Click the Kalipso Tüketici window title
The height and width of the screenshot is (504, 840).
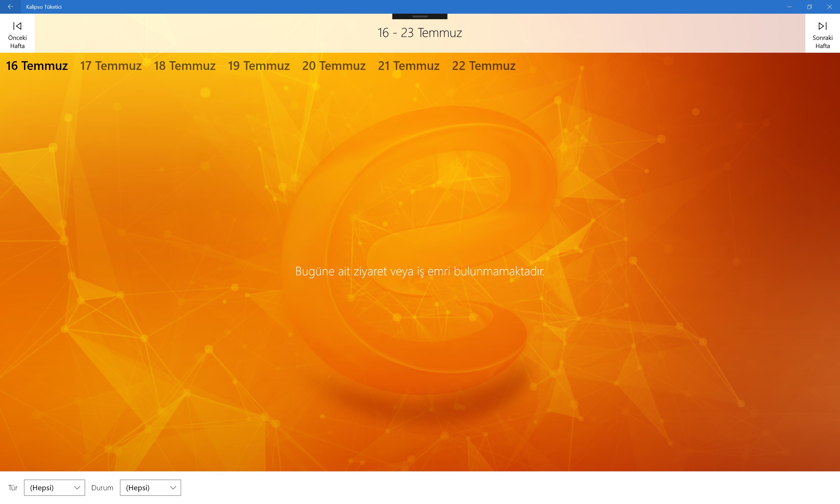[x=43, y=7]
